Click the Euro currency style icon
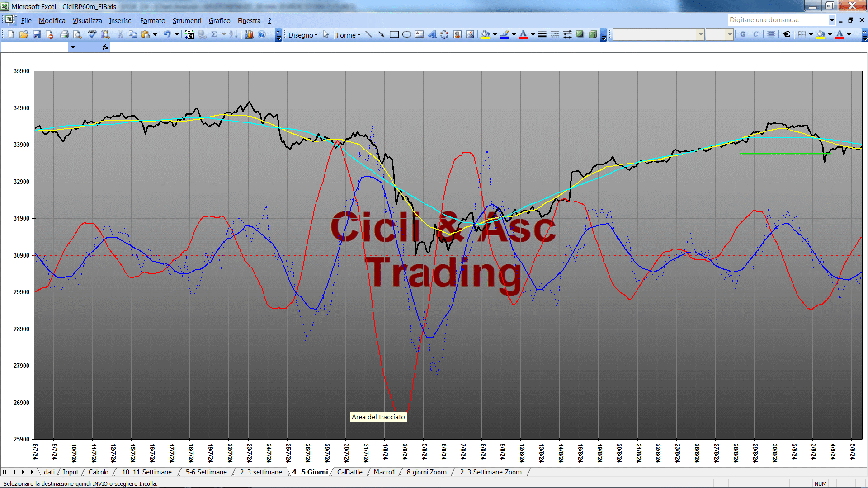868x488 pixels. [x=787, y=34]
